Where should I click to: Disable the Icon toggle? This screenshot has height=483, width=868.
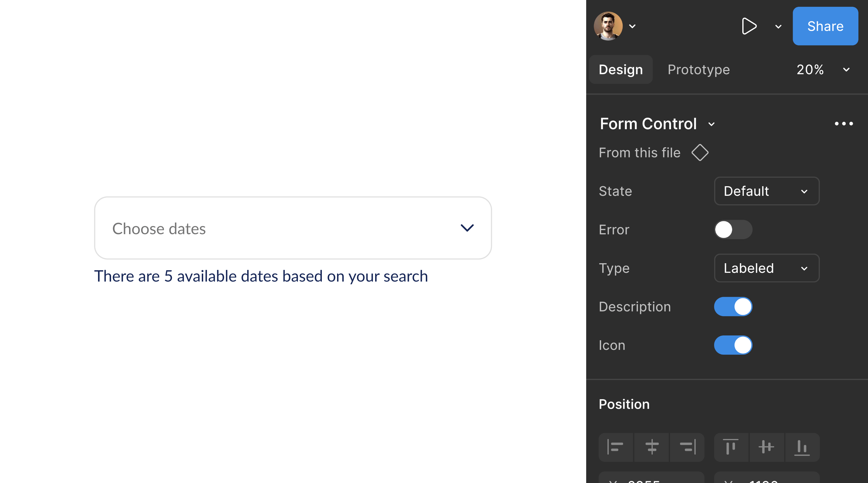[733, 345]
